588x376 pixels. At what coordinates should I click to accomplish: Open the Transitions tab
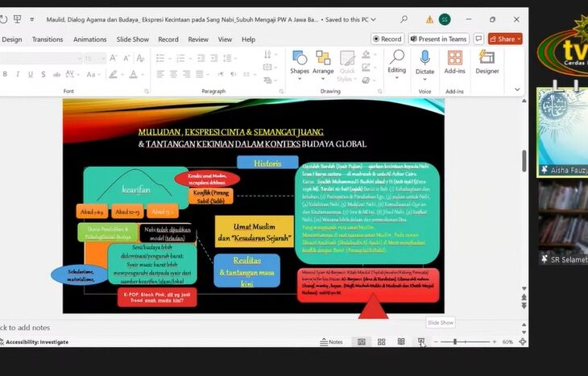point(48,39)
